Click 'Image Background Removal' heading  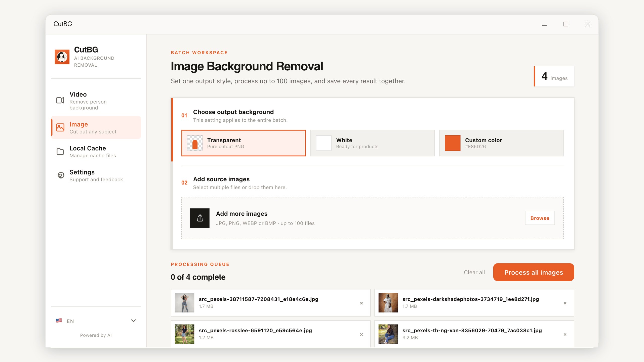247,66
